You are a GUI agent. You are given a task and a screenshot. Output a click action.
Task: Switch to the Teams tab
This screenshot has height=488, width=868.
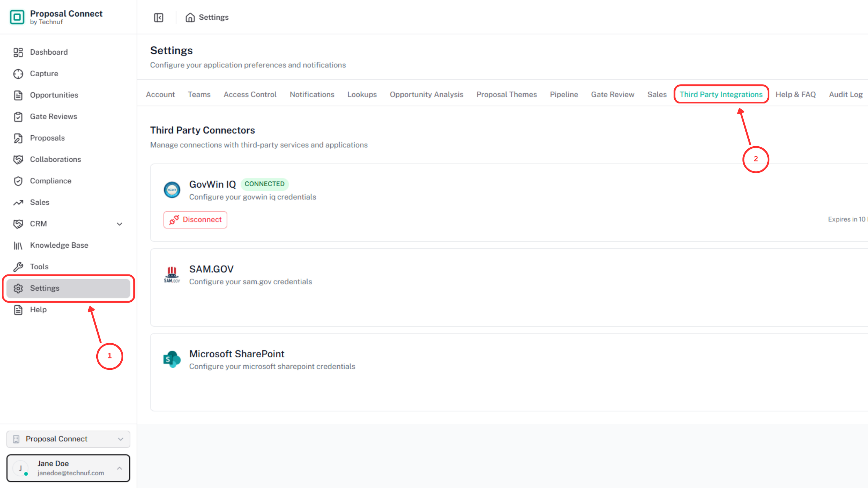[x=199, y=95]
